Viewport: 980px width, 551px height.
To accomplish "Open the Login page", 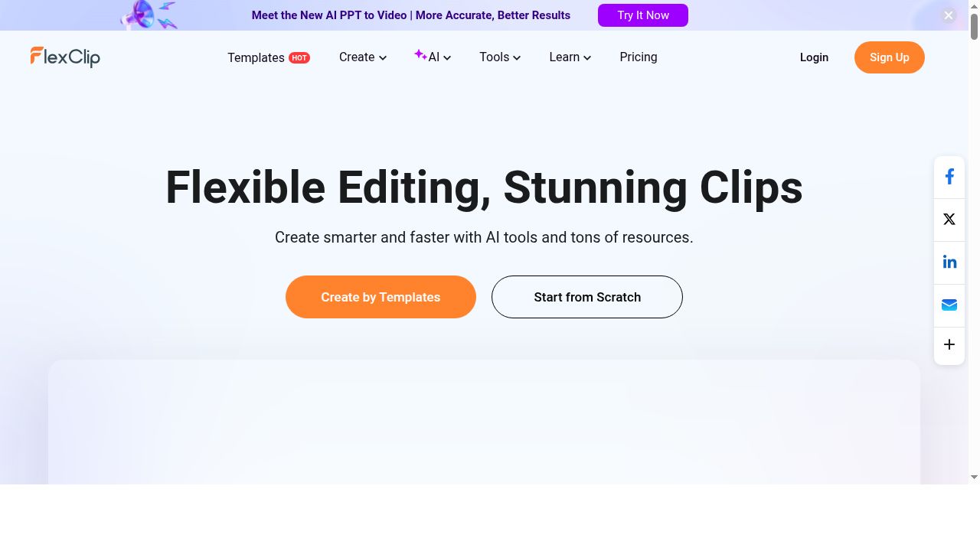I will tap(814, 57).
